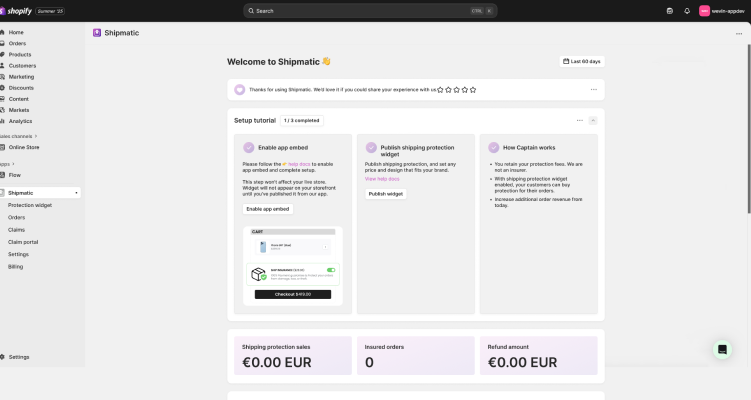Click the cart preview thumbnail
This screenshot has width=751, height=400.
pyautogui.click(x=293, y=265)
